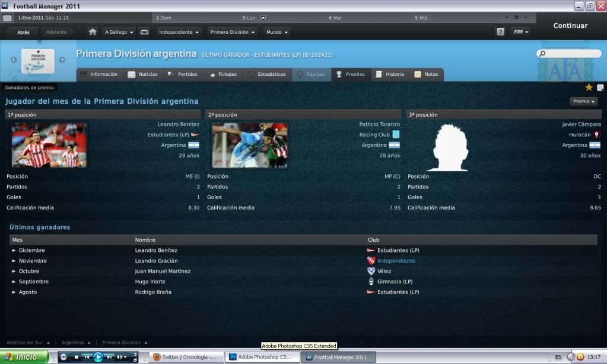Go to the home screen via house icon
The image size is (607, 364).
93,32
